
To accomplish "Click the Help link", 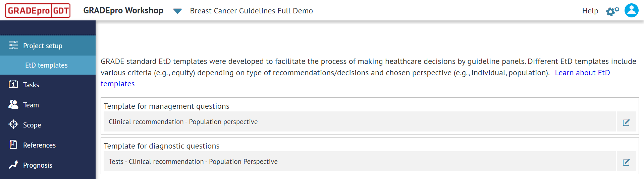I will (590, 11).
